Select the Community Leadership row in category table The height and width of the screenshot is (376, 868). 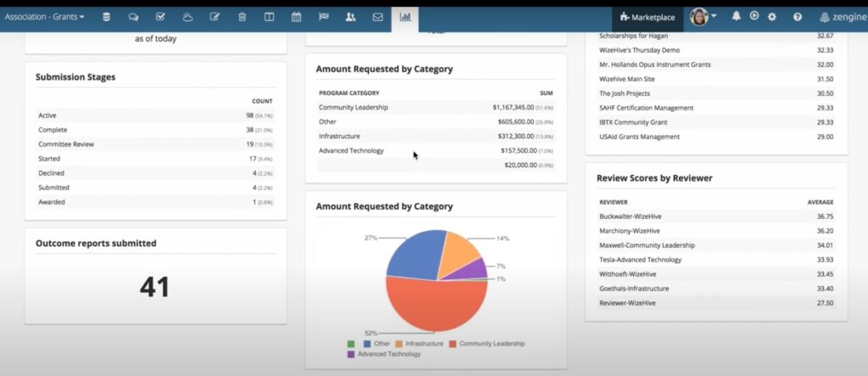tap(436, 108)
